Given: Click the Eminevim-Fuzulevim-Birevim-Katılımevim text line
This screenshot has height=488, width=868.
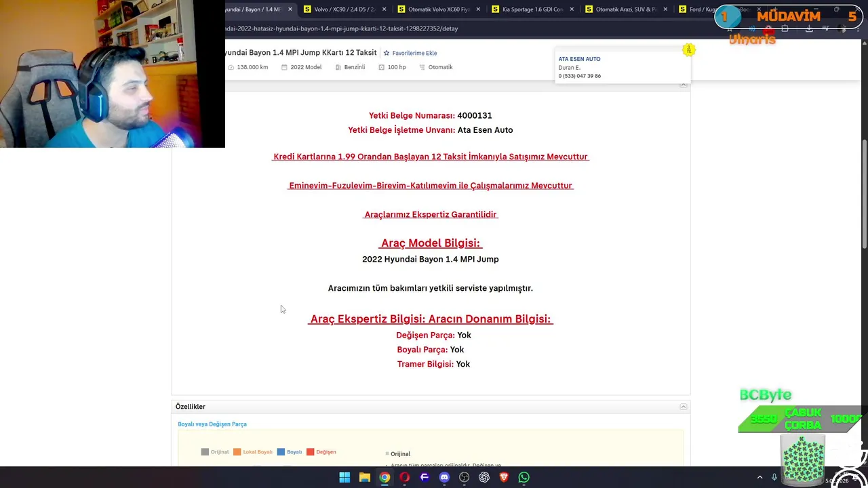Looking at the screenshot, I should coord(431,186).
